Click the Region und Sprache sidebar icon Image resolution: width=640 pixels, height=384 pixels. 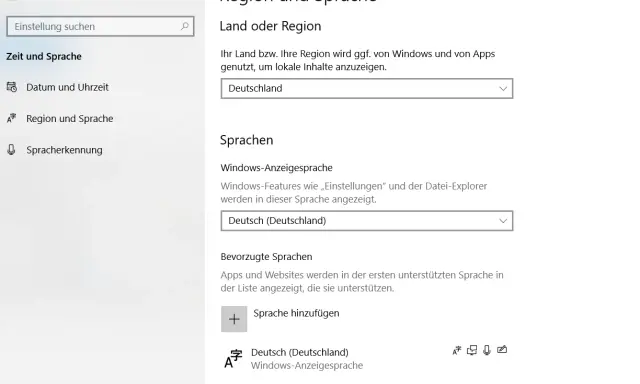click(11, 118)
